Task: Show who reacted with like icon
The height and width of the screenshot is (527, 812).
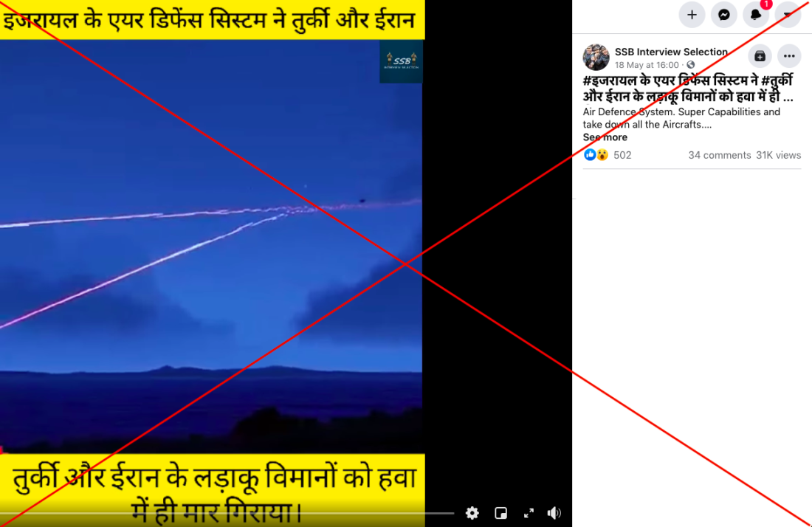Action: [x=590, y=155]
